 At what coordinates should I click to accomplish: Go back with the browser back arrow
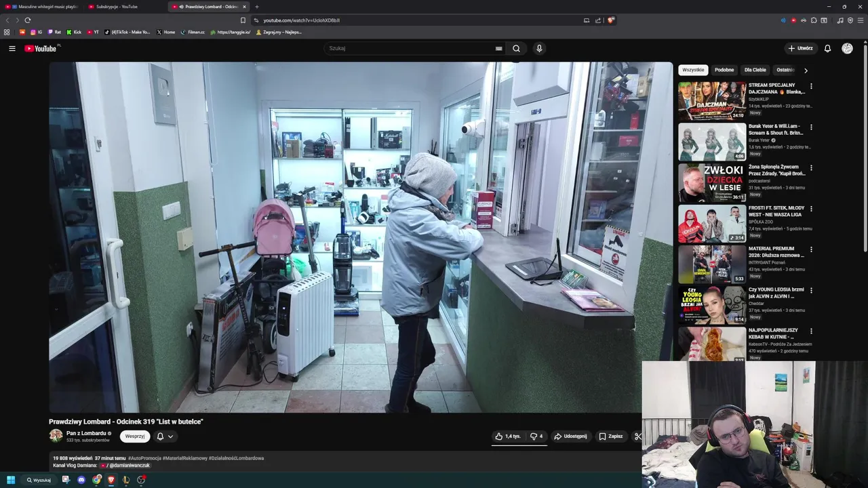click(x=8, y=20)
